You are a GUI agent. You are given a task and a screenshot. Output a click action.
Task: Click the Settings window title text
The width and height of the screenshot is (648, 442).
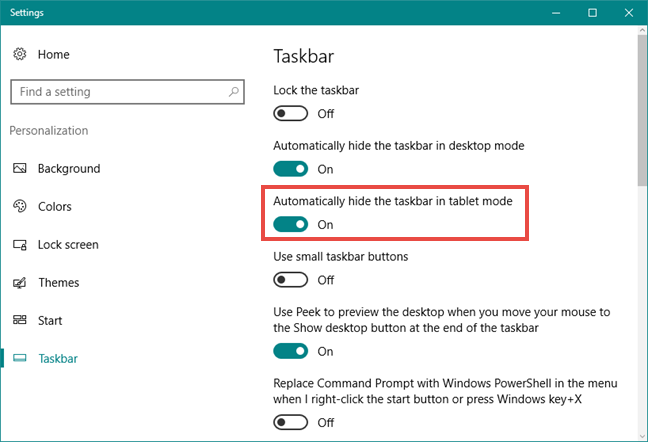27,12
